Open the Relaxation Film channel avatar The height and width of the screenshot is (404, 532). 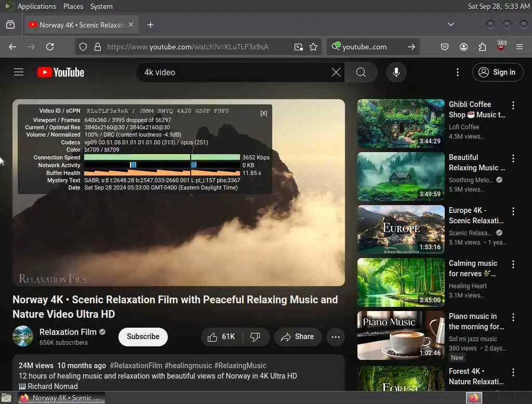[23, 336]
